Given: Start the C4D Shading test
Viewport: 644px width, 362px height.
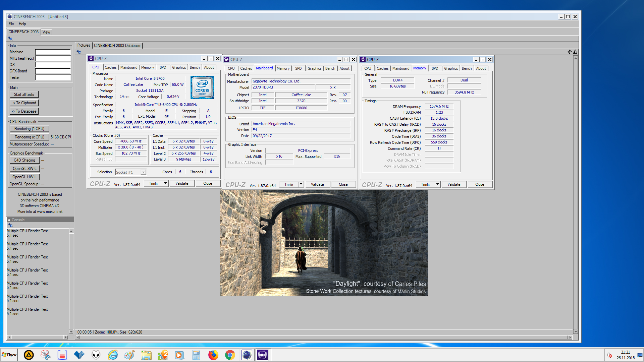Looking at the screenshot, I should 24,160.
